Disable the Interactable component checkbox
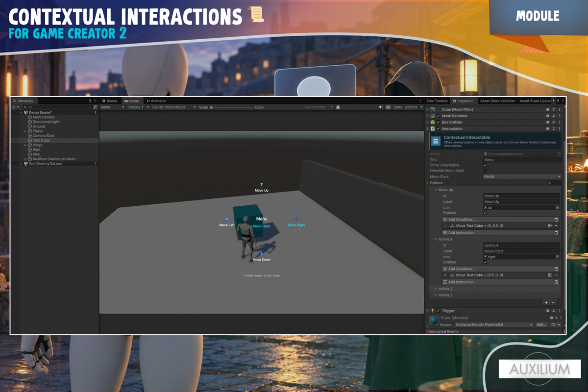This screenshot has height=392, width=588. (x=438, y=128)
